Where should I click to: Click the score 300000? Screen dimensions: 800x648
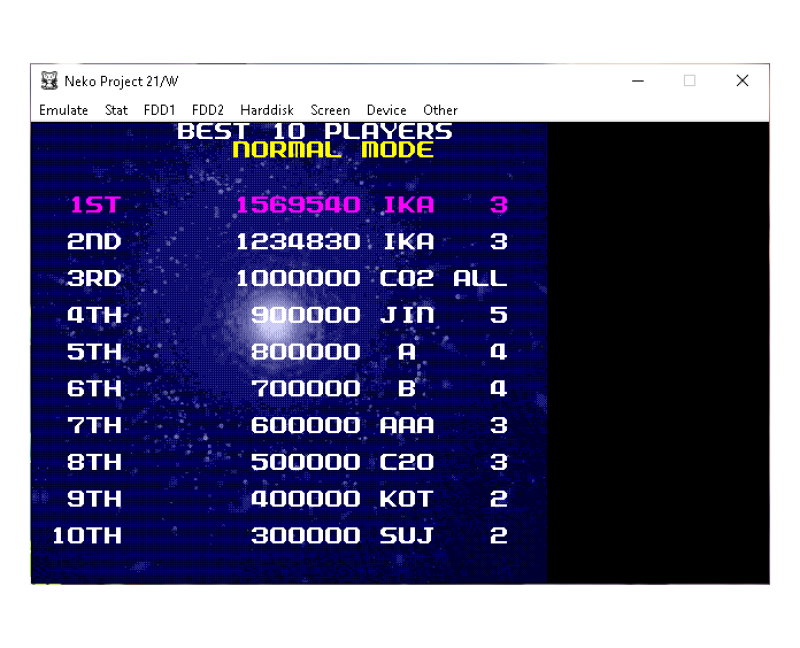click(x=306, y=536)
